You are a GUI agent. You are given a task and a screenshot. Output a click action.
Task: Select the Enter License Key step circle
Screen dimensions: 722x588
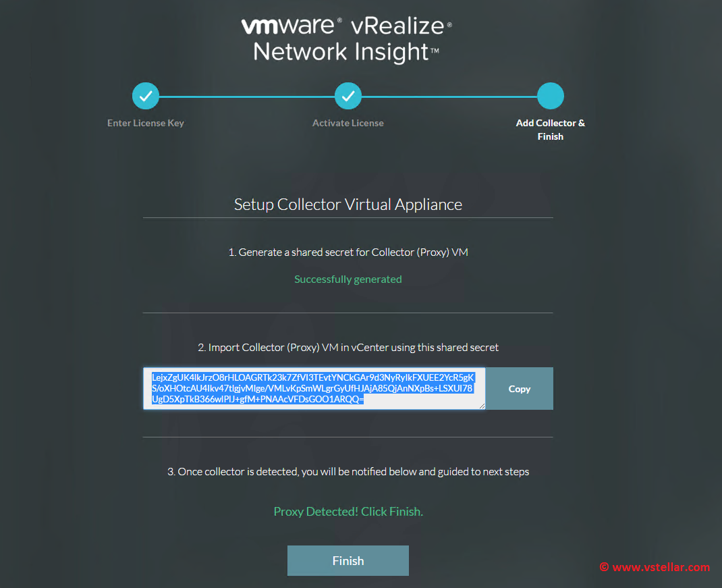pos(146,96)
